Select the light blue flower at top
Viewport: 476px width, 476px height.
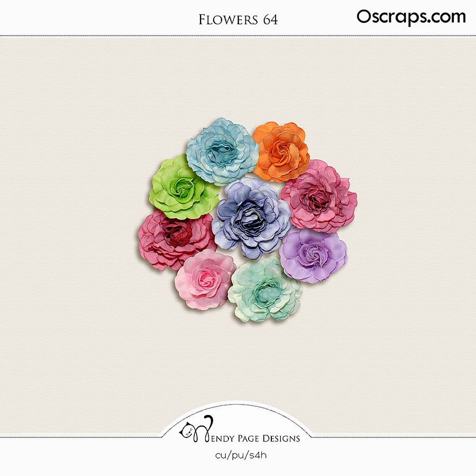click(x=222, y=151)
